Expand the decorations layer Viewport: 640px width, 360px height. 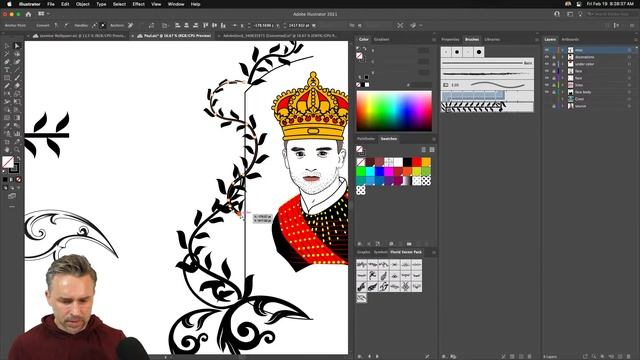pyautogui.click(x=562, y=57)
